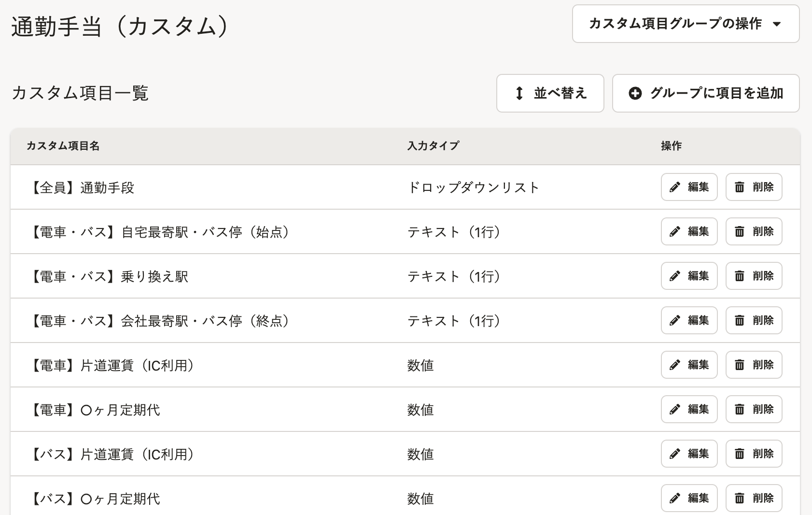The height and width of the screenshot is (515, 812).
Task: Delete the 【電車】〇ヶ月定期代 item
Action: pos(754,409)
